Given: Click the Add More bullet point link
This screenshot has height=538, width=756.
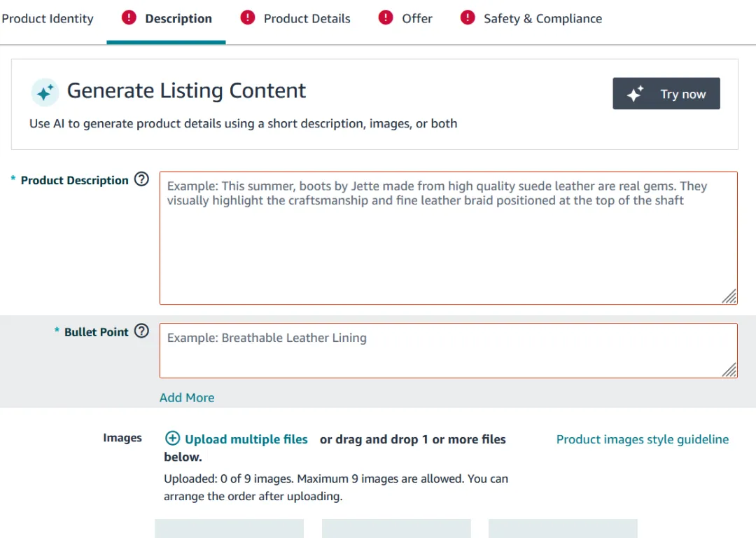Looking at the screenshot, I should pyautogui.click(x=187, y=397).
